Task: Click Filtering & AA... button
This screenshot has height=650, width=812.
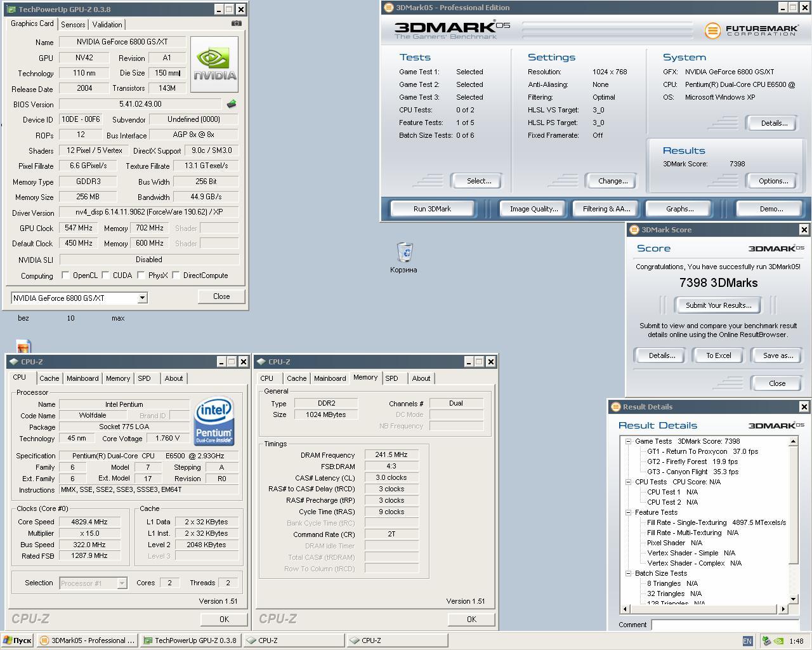Action: tap(606, 209)
